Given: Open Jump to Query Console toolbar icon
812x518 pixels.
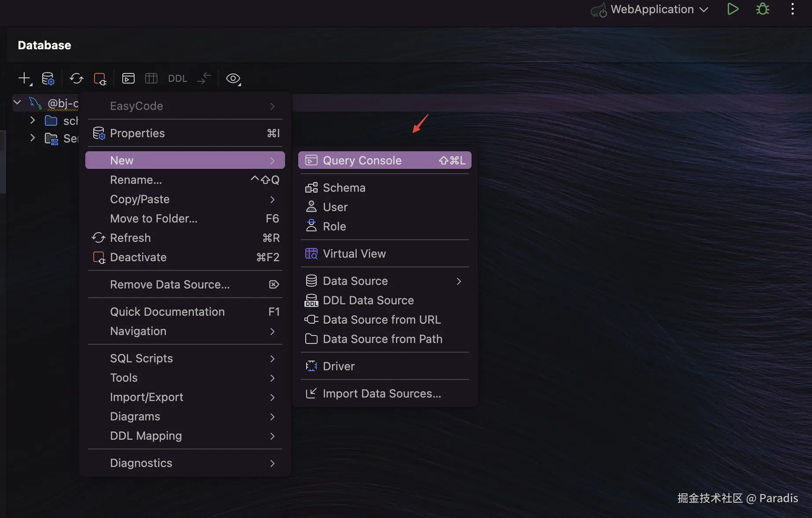Looking at the screenshot, I should (128, 79).
